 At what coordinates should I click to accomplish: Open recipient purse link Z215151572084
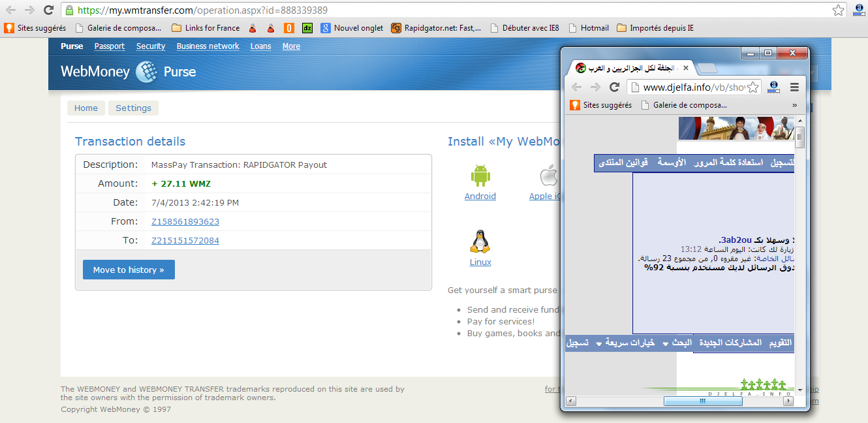click(185, 240)
